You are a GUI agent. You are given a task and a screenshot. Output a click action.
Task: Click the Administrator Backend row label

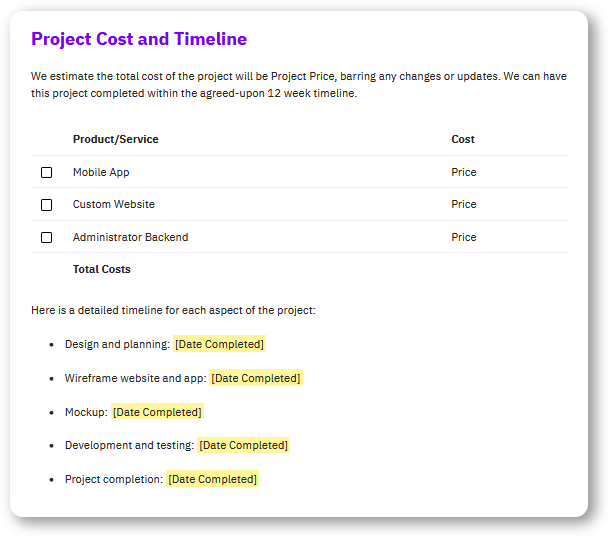tap(130, 237)
